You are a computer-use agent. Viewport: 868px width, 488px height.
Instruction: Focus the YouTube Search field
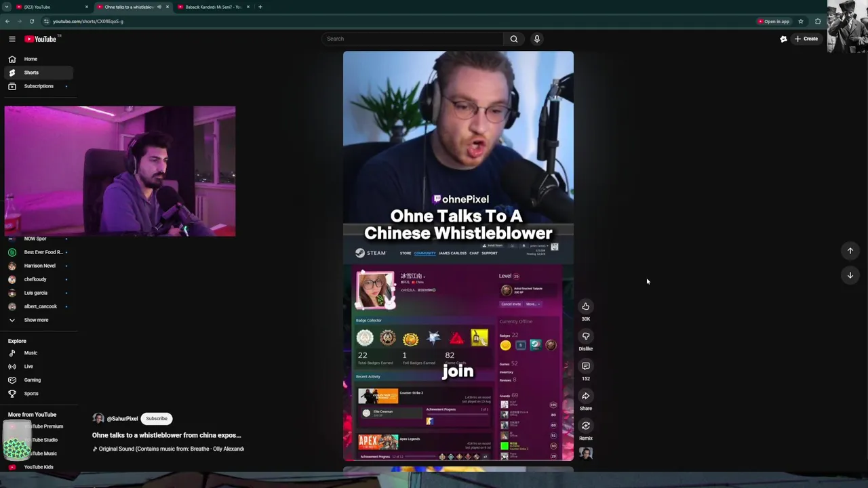(412, 39)
